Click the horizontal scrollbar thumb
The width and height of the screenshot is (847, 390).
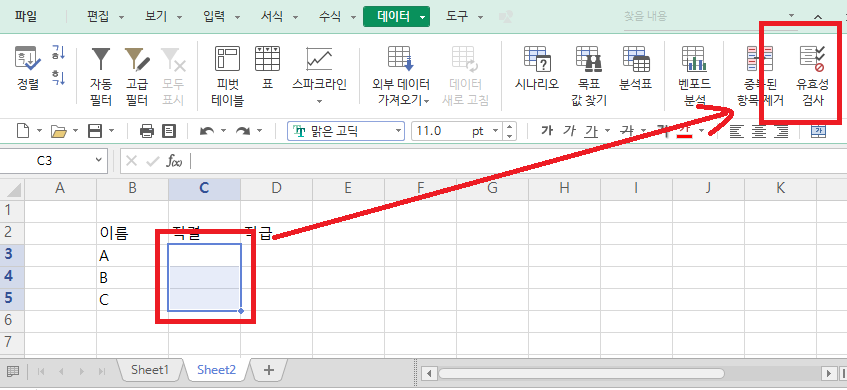[x=581, y=373]
